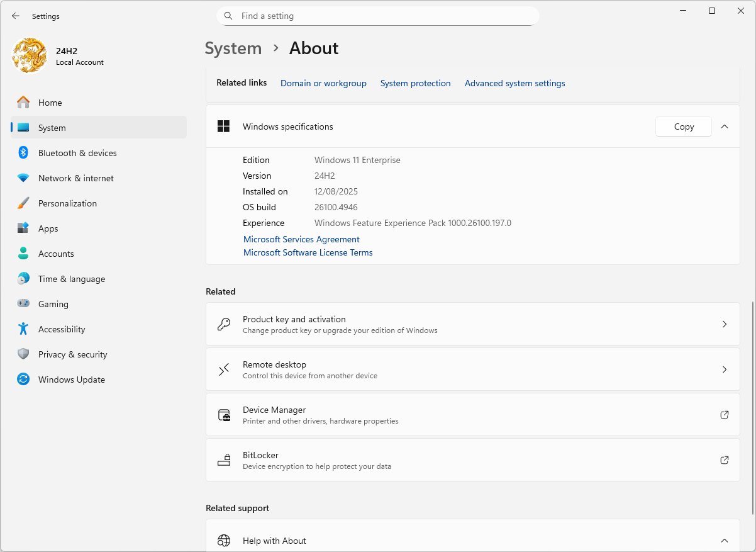Screen dimensions: 756x552
Task: Select Privacy & security in sidebar
Action: click(99, 354)
